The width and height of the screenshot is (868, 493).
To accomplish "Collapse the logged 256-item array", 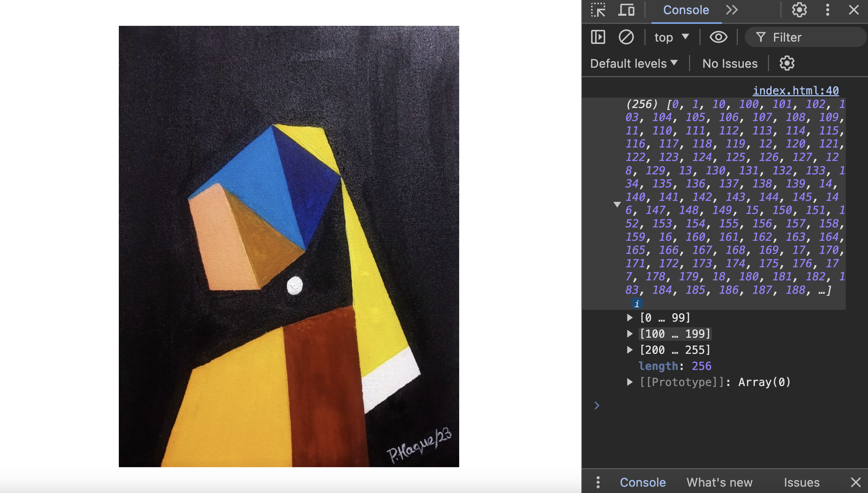I will [617, 204].
